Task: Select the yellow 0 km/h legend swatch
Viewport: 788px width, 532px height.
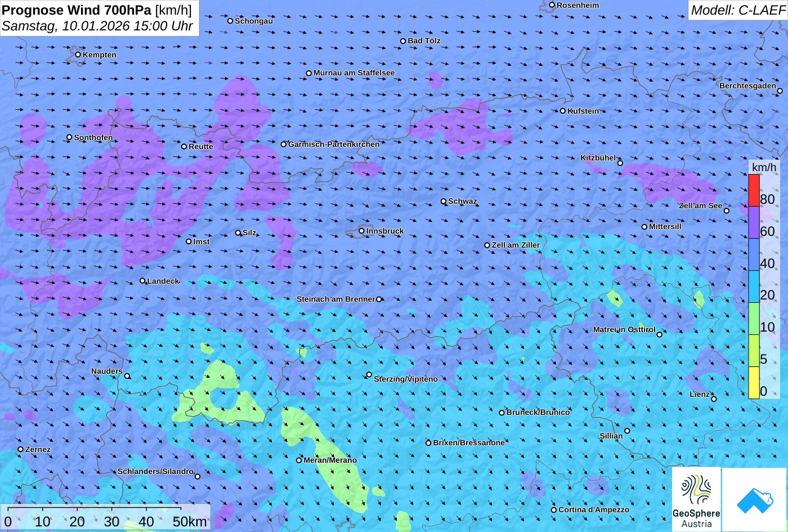Action: coord(754,383)
